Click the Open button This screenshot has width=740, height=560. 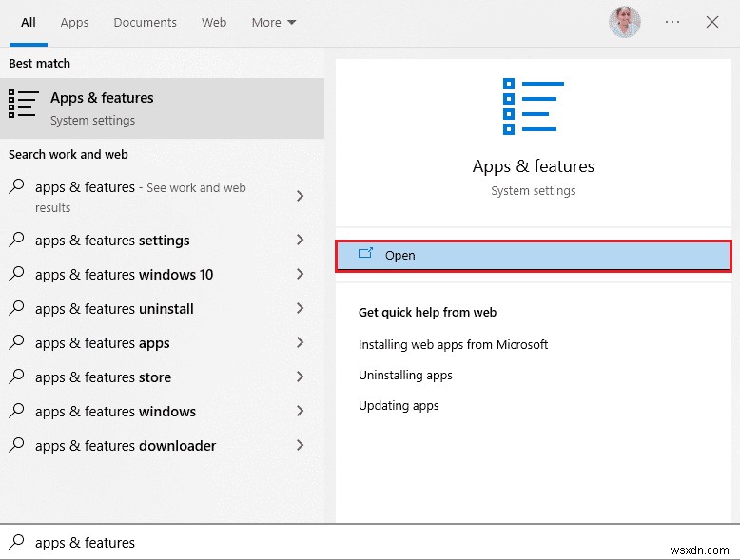click(534, 256)
